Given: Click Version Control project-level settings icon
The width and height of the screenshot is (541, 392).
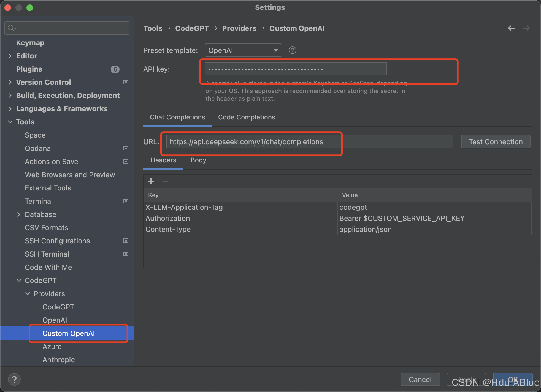Looking at the screenshot, I should [x=126, y=82].
